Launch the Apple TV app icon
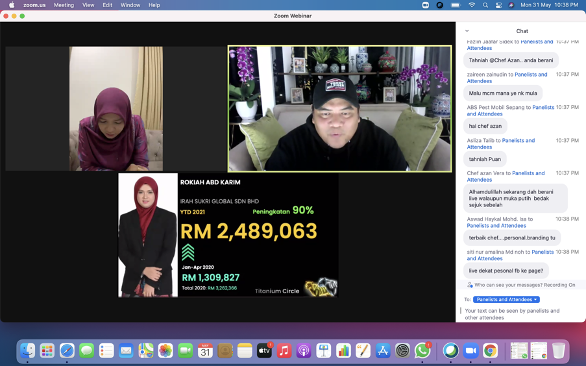 264,351
